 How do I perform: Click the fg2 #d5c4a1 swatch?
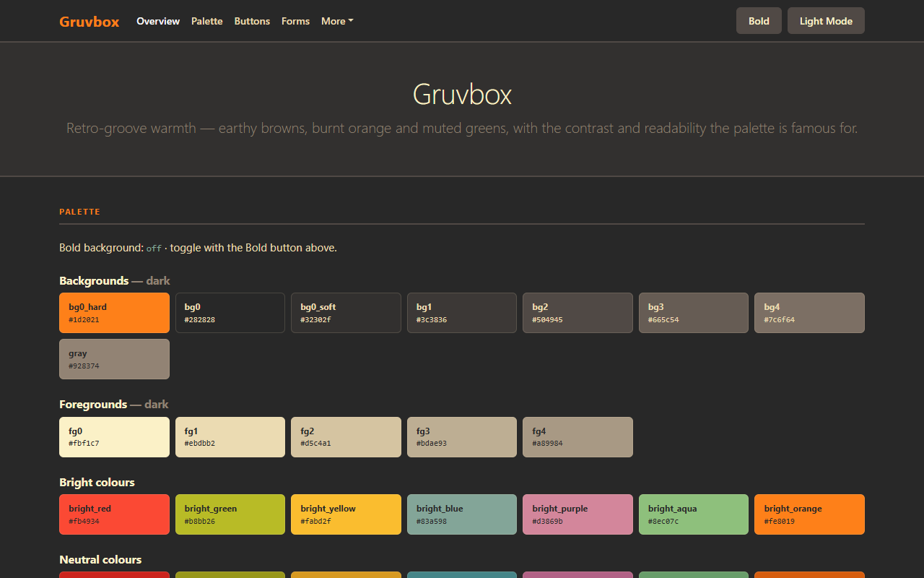(x=346, y=437)
